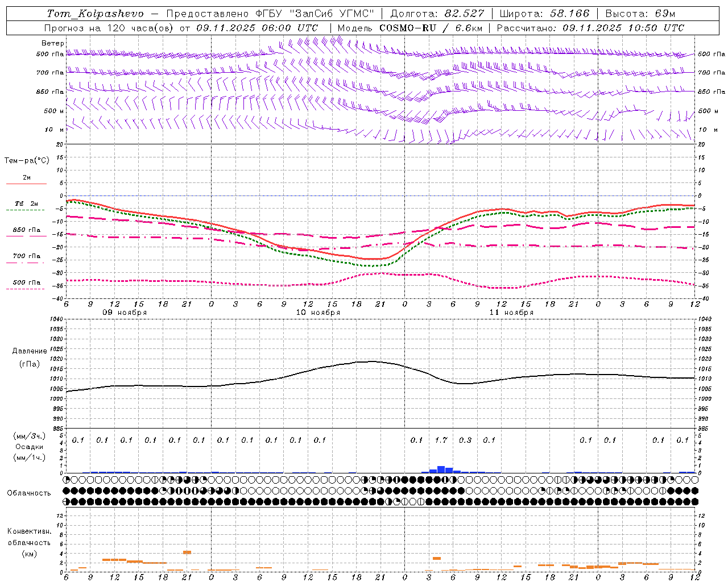
Task: Click the tallest blue precipitation bar
Action: (441, 469)
